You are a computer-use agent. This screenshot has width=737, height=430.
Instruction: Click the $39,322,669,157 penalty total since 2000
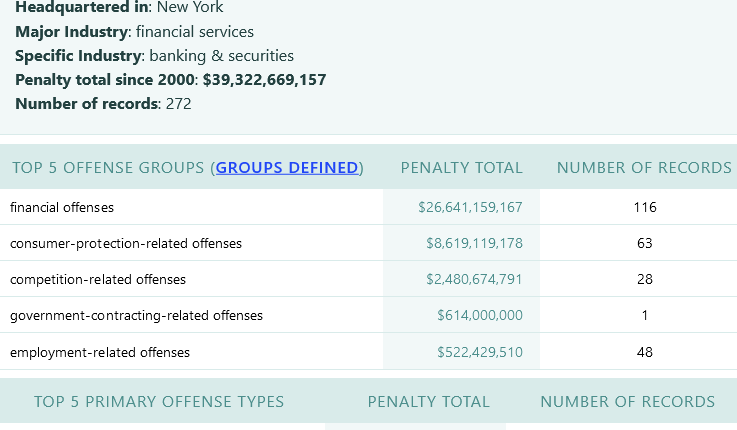pyautogui.click(x=264, y=80)
